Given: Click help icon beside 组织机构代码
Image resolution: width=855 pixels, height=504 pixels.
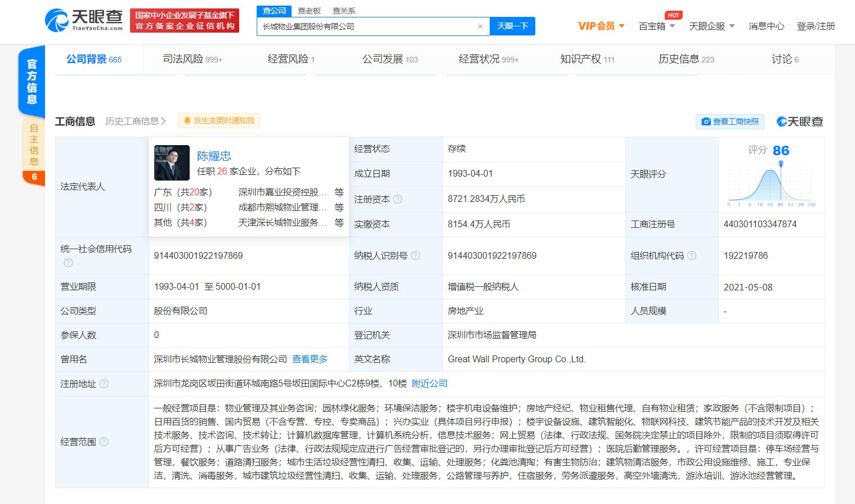Looking at the screenshot, I should click(692, 255).
